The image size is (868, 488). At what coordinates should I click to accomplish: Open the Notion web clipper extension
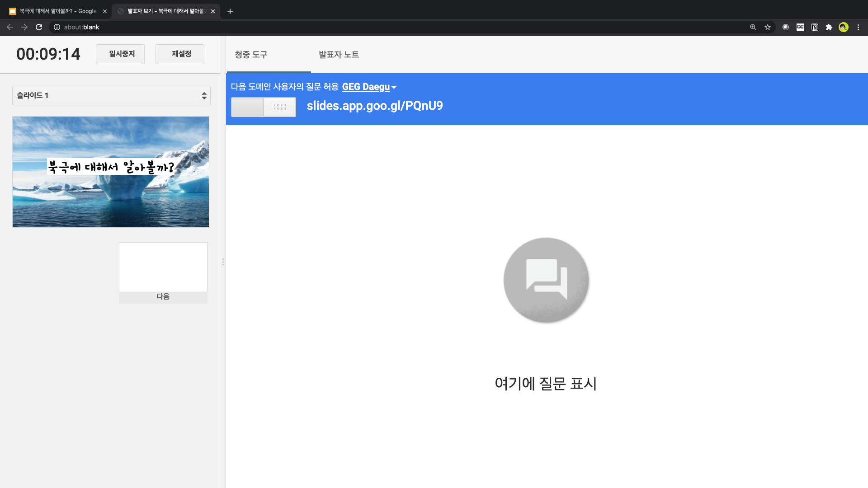coord(815,27)
